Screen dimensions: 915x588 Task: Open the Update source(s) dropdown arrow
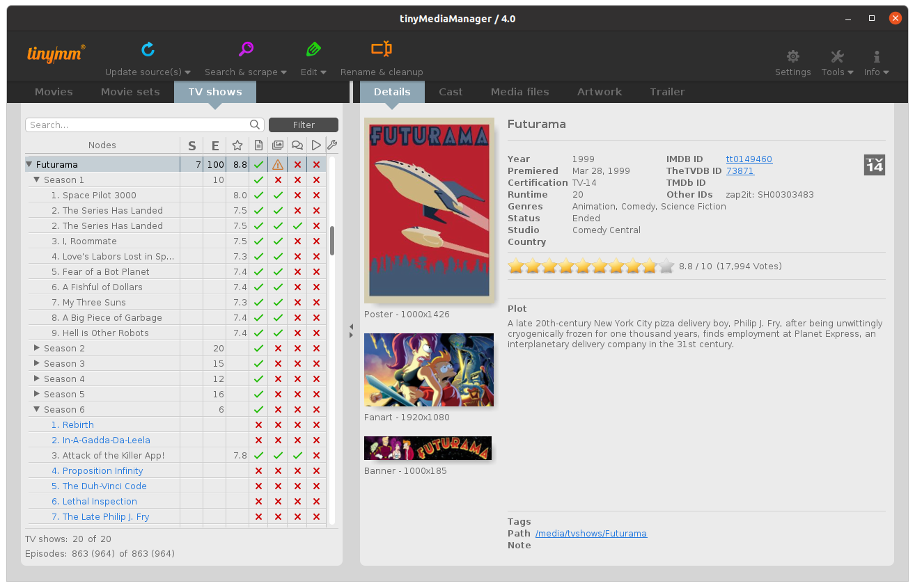click(188, 72)
